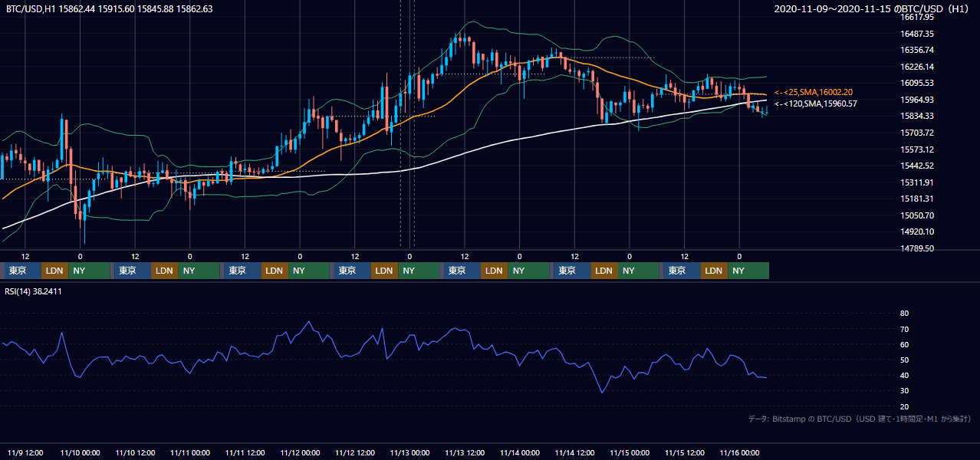Click the 11/14 00:00 time label
The height and width of the screenshot is (460, 980).
[x=520, y=453]
